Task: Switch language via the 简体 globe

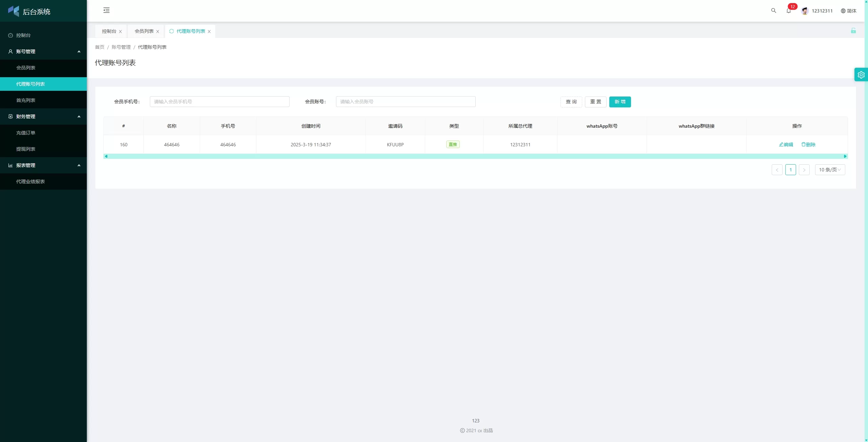Action: pyautogui.click(x=849, y=11)
